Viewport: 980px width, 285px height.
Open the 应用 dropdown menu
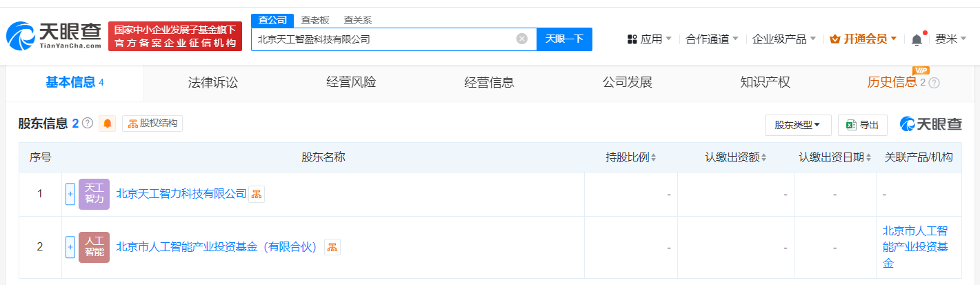(x=650, y=39)
